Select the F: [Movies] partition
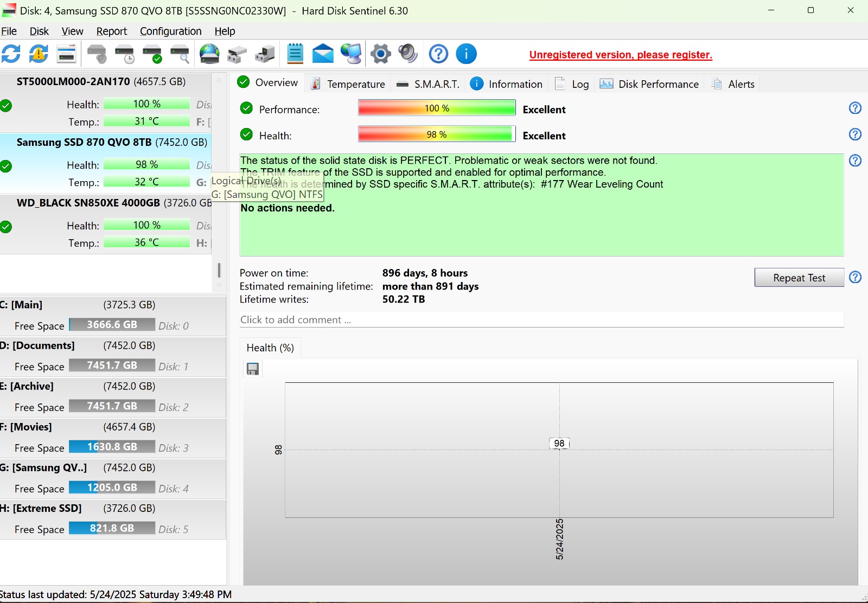 point(113,438)
